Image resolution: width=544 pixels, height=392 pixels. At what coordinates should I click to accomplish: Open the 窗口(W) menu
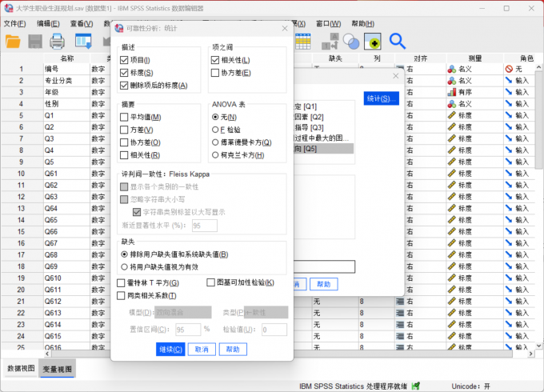pos(328,23)
